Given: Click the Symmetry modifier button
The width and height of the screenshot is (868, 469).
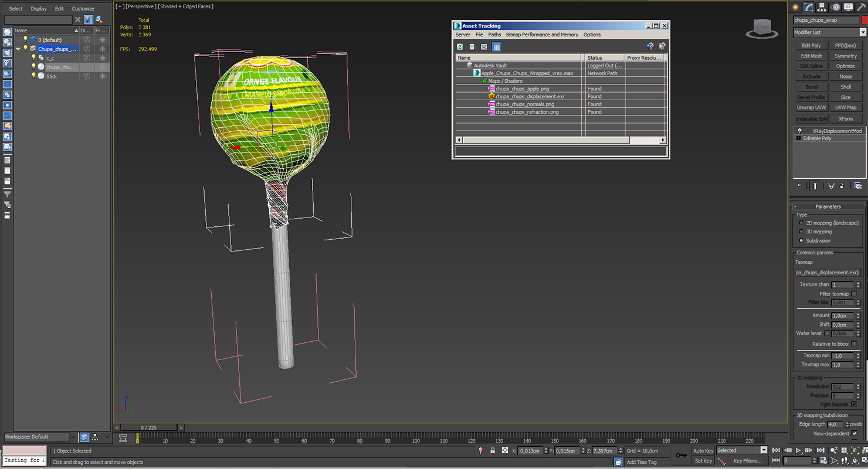Looking at the screenshot, I should pos(845,56).
